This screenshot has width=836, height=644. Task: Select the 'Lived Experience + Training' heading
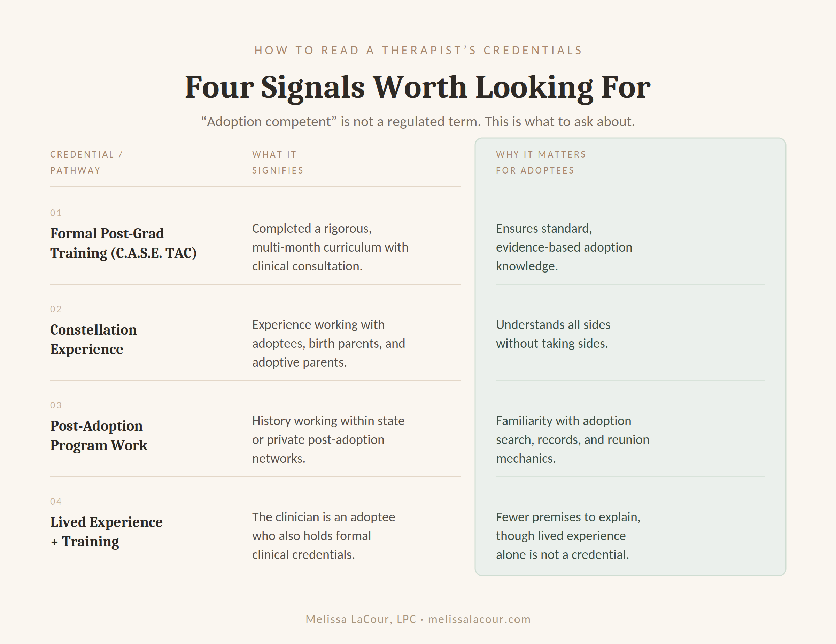coord(106,531)
